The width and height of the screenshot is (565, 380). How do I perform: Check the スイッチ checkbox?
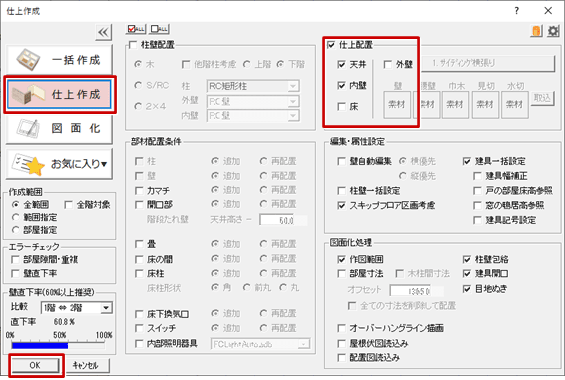tap(139, 328)
